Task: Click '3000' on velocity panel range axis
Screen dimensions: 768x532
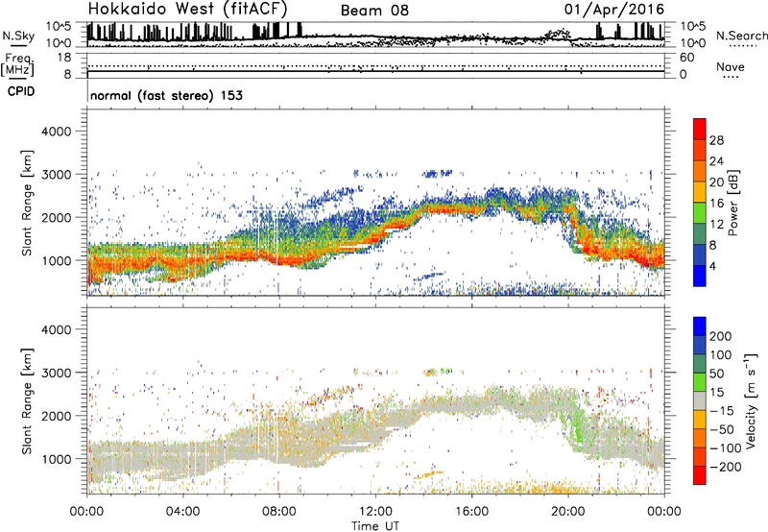Action: point(56,373)
